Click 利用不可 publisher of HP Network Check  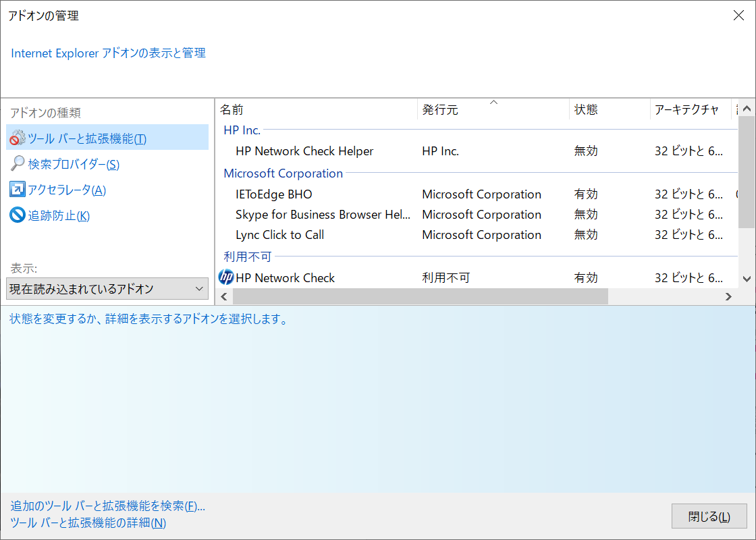click(x=446, y=277)
